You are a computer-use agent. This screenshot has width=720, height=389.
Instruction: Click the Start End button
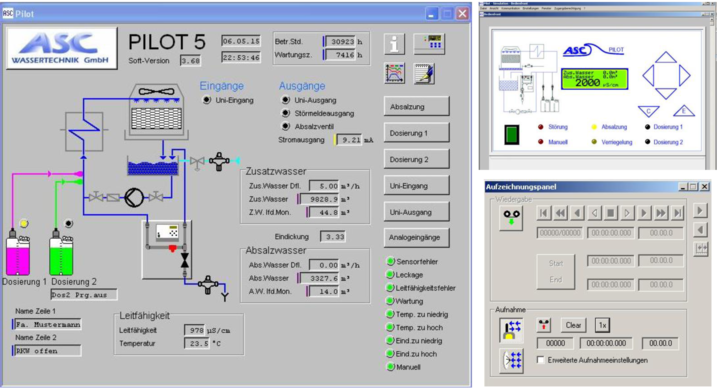(556, 271)
